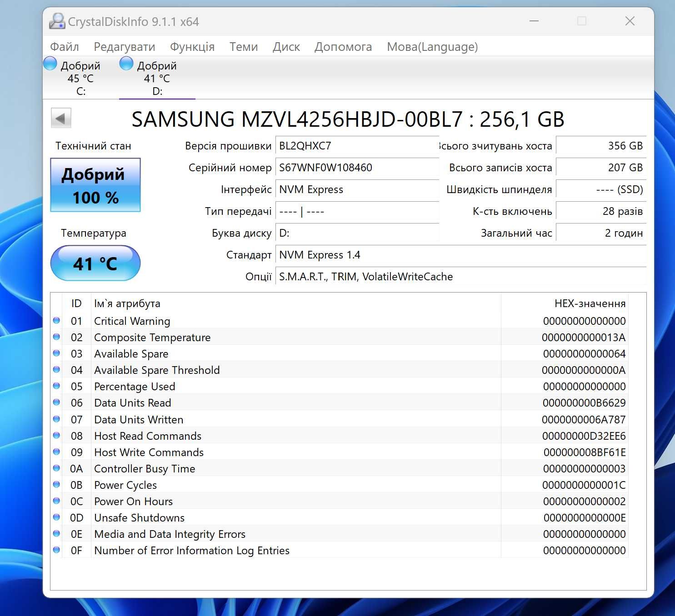This screenshot has height=616, width=675.
Task: Close the CrystalDiskInfo window
Action: click(x=630, y=21)
